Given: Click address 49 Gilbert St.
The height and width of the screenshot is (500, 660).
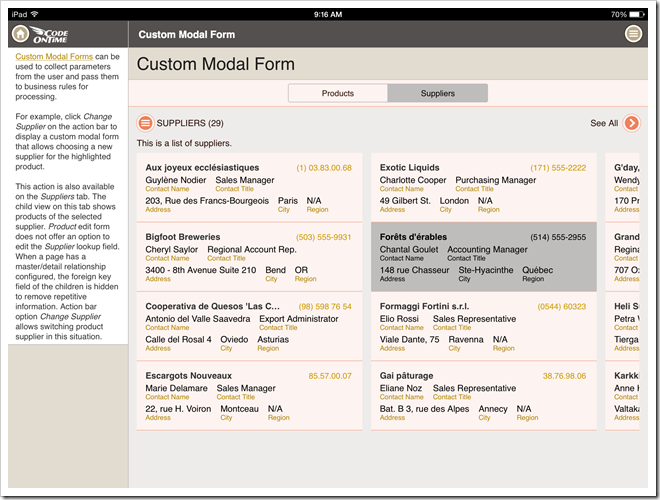Looking at the screenshot, I should 405,201.
